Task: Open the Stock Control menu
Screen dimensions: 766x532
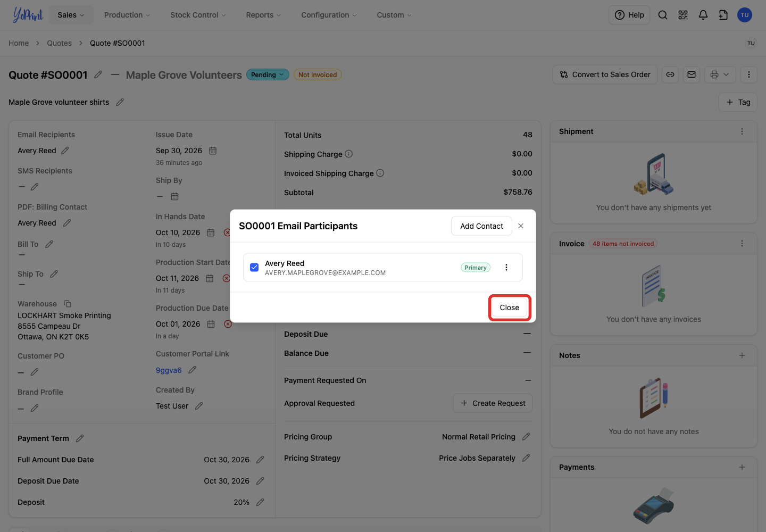Action: coord(198,15)
